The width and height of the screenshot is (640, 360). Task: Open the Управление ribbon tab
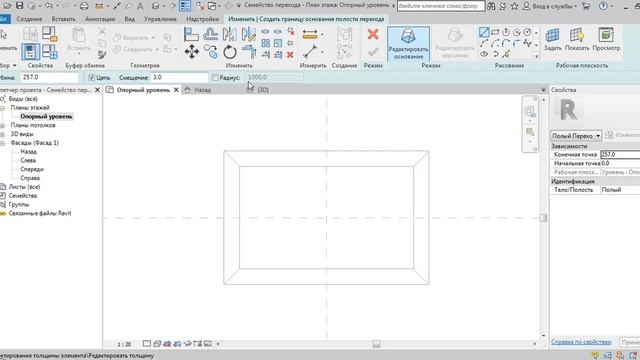pyautogui.click(x=160, y=19)
